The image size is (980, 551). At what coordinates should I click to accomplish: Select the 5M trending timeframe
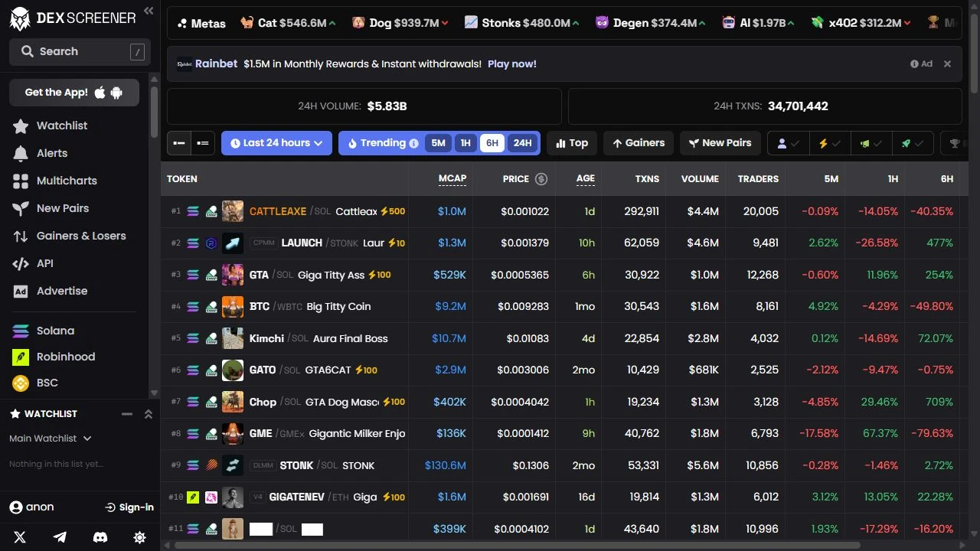(x=438, y=143)
